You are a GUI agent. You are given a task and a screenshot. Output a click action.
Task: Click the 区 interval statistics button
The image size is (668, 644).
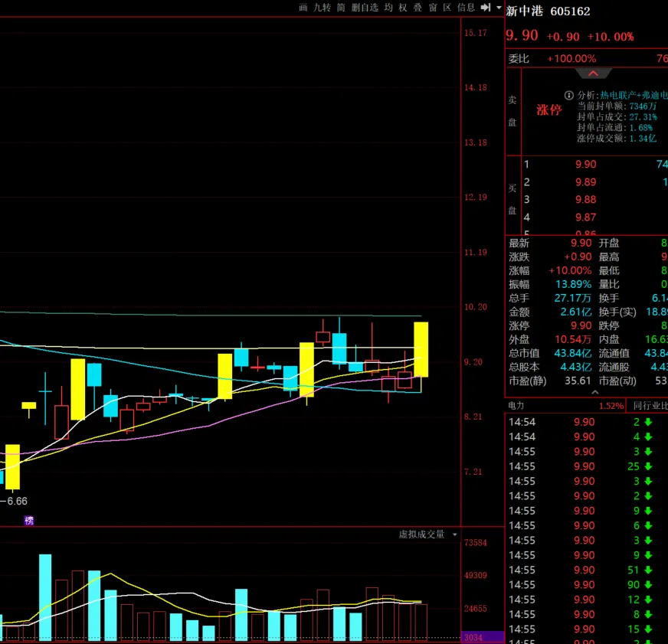pos(447,7)
